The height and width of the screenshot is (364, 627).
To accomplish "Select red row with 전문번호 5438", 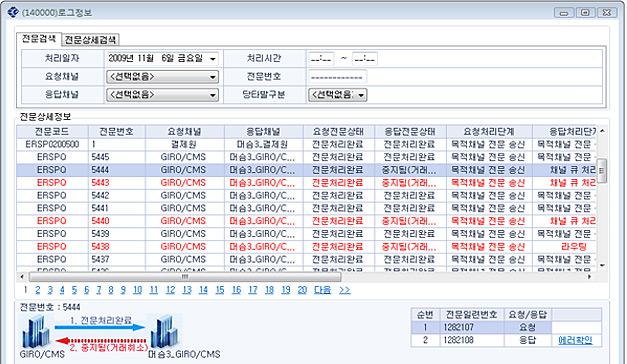I will point(306,247).
